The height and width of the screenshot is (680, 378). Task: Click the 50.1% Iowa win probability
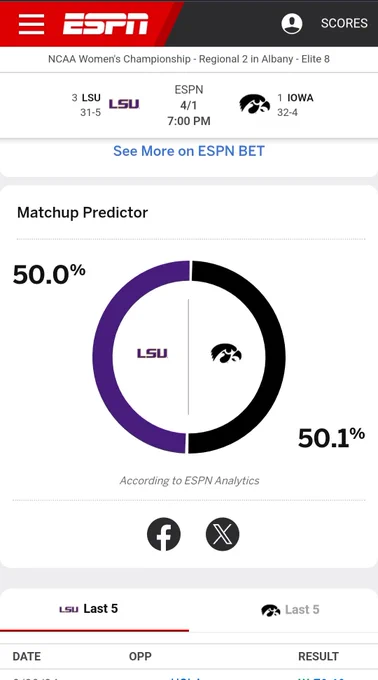[x=331, y=437]
